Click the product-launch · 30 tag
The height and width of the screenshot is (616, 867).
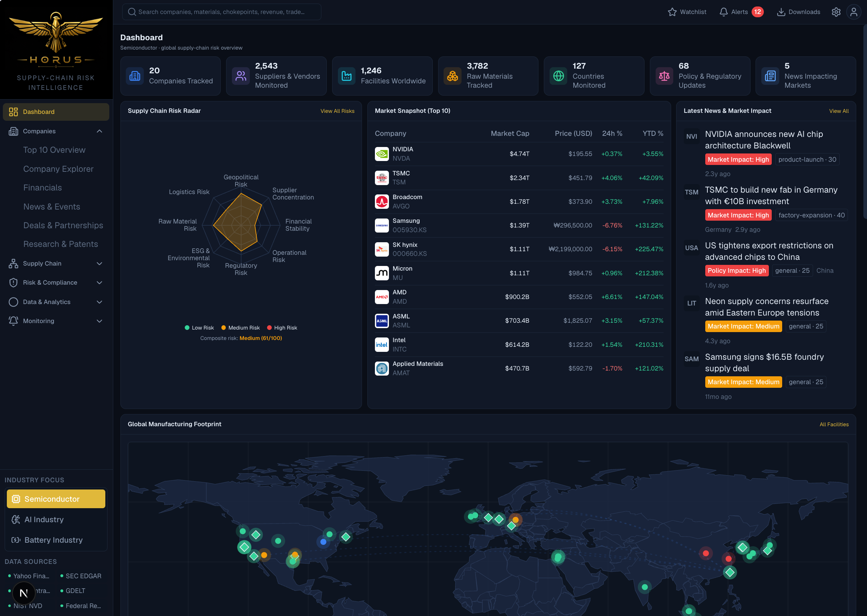tap(807, 160)
